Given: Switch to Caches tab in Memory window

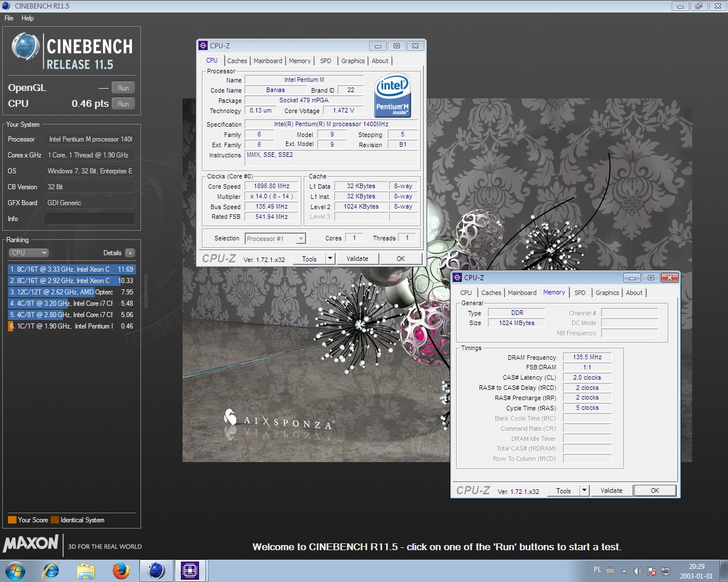Looking at the screenshot, I should point(491,293).
